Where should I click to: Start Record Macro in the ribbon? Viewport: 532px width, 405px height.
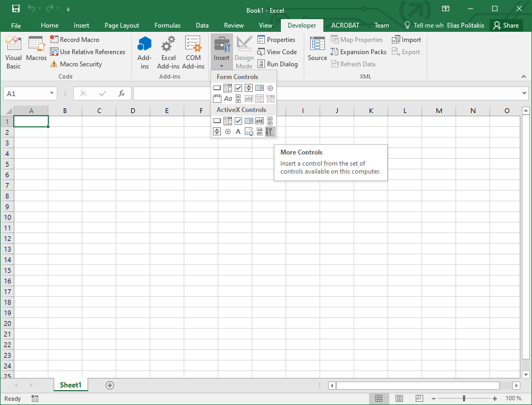tap(75, 40)
